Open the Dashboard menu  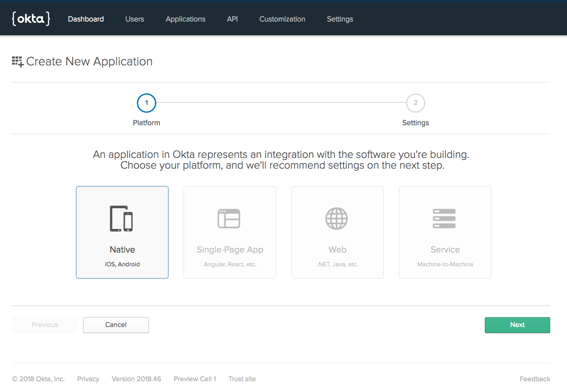point(86,19)
